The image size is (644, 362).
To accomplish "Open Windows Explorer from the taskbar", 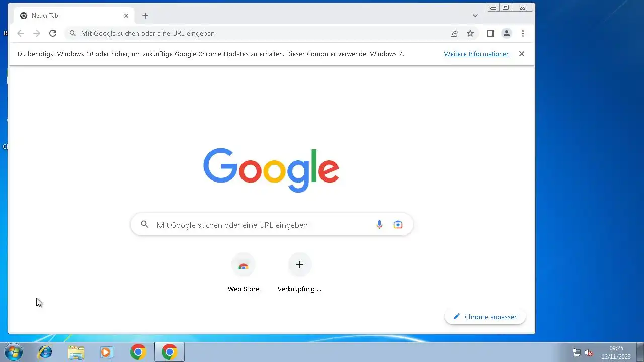I will pyautogui.click(x=76, y=352).
